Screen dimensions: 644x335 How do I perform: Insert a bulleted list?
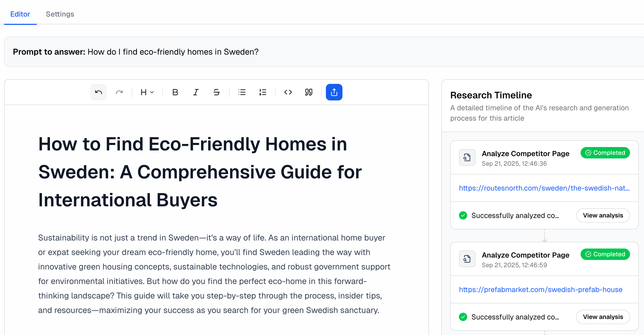tap(242, 92)
